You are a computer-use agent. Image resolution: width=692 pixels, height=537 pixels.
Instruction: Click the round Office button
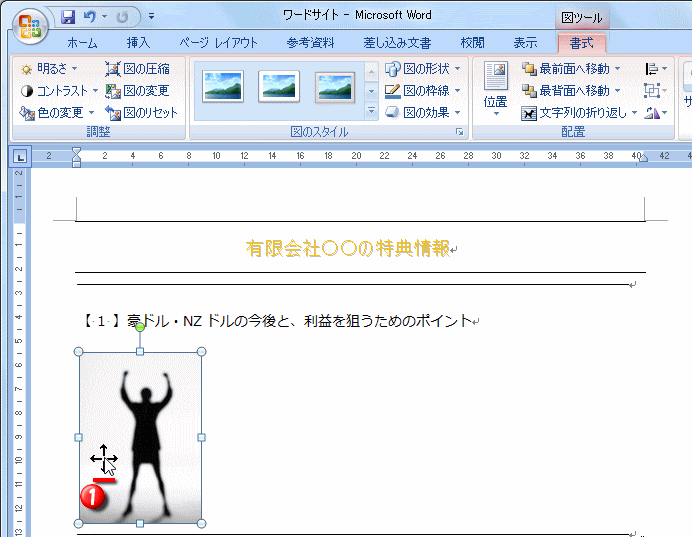30,27
